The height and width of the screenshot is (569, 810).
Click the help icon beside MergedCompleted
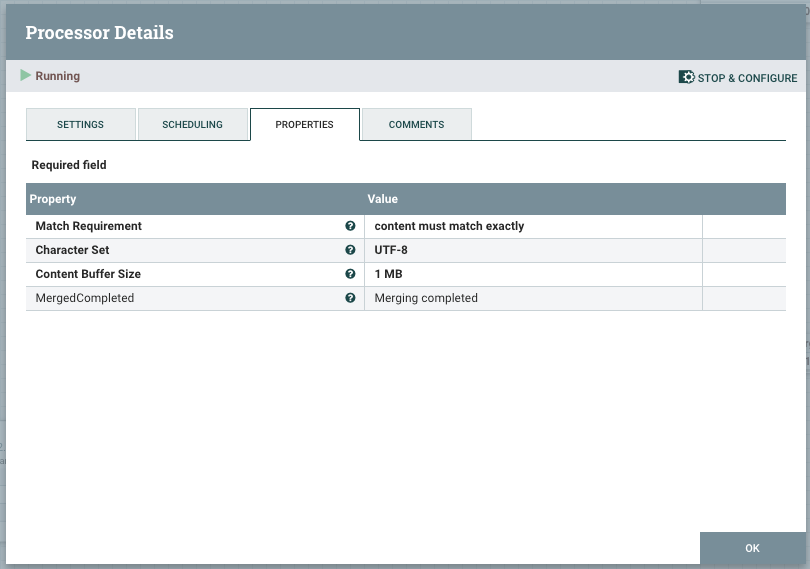(350, 298)
